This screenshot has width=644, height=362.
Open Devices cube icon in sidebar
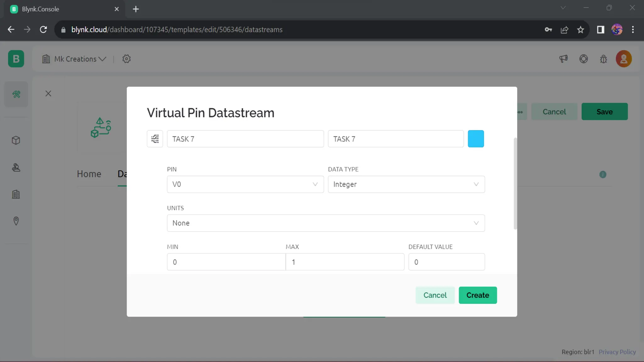pyautogui.click(x=16, y=140)
